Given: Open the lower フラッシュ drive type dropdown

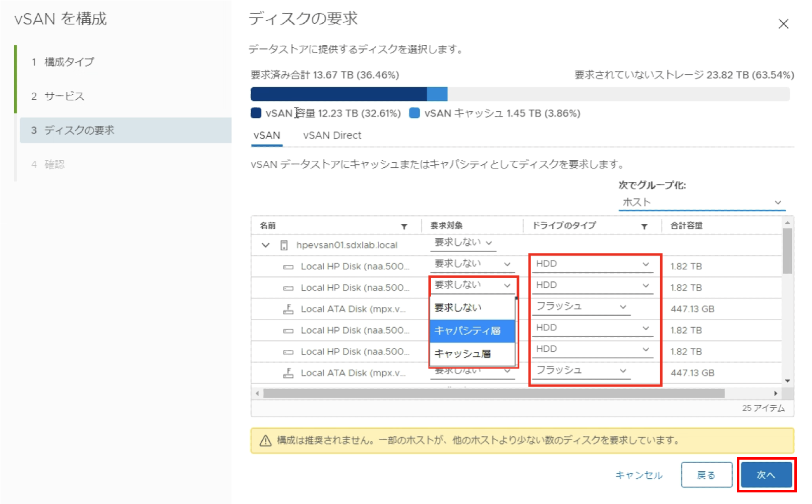Looking at the screenshot, I should click(x=582, y=370).
